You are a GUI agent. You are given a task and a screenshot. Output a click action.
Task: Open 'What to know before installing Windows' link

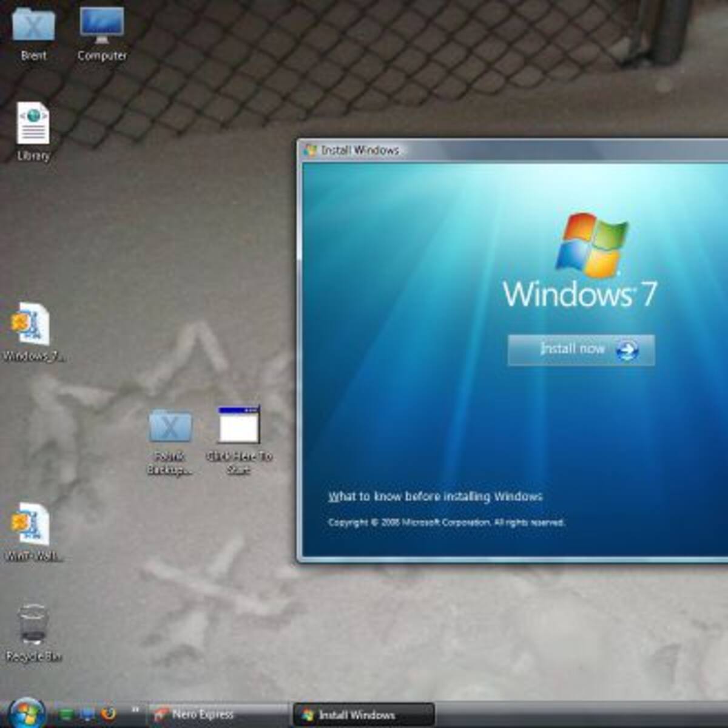coord(435,497)
